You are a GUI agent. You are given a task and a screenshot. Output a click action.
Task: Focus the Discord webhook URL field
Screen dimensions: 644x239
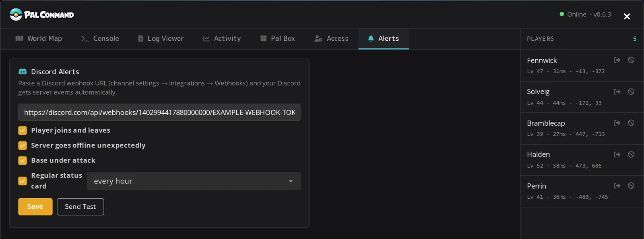[x=159, y=112]
